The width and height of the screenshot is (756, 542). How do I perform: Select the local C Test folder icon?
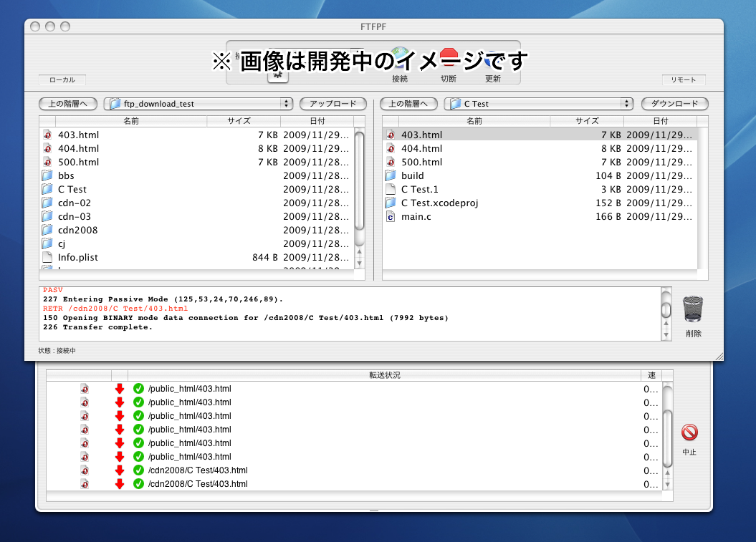pyautogui.click(x=47, y=189)
